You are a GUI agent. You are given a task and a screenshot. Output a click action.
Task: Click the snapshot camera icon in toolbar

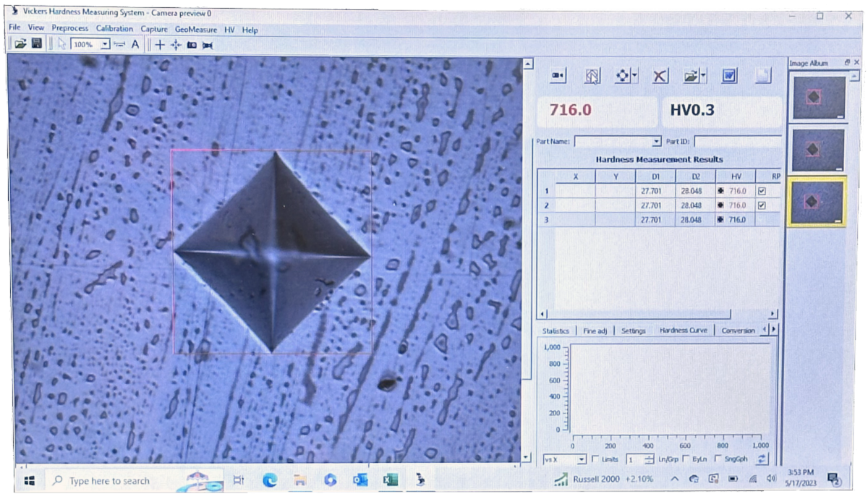coord(192,45)
